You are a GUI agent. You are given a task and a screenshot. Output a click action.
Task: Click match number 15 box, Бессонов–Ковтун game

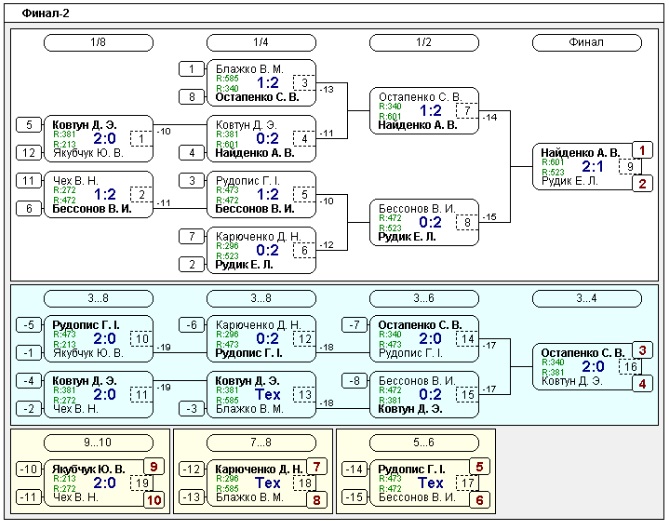coord(467,395)
